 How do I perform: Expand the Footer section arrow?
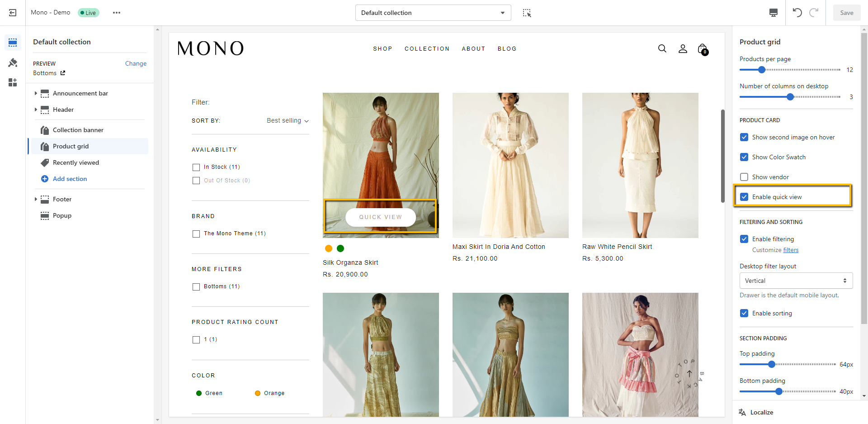coord(36,199)
